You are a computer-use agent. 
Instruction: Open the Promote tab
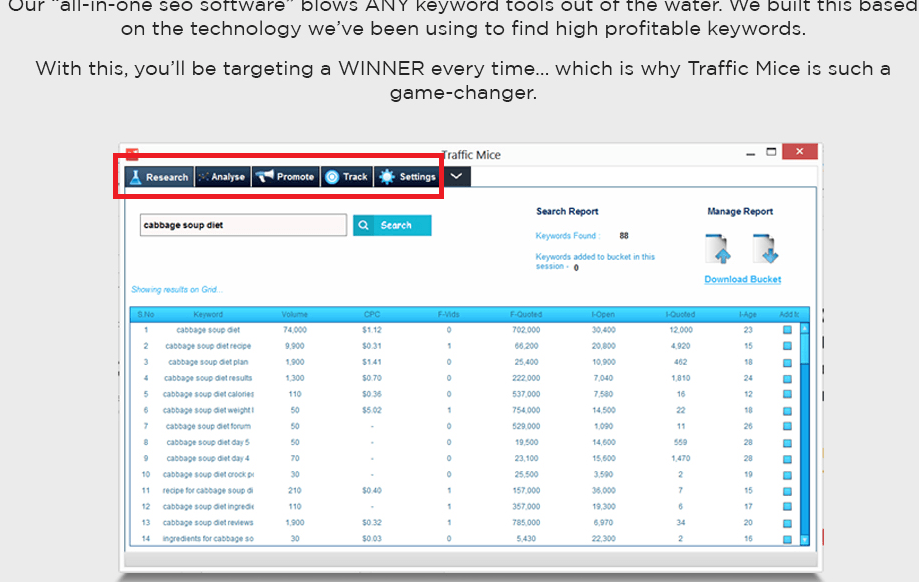click(x=285, y=177)
